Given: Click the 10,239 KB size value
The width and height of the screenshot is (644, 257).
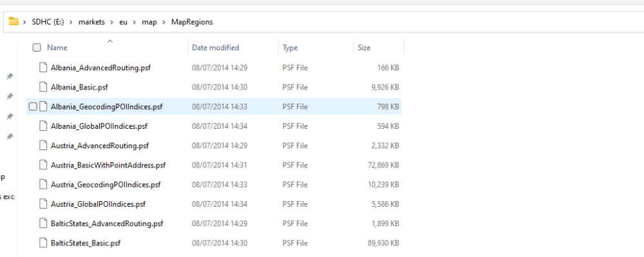Looking at the screenshot, I should pos(384,185).
